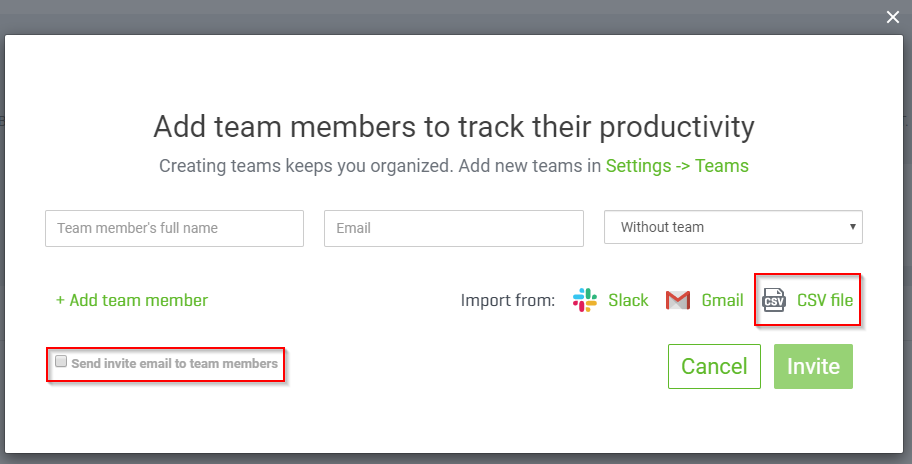Import members from Slack text link

(628, 300)
